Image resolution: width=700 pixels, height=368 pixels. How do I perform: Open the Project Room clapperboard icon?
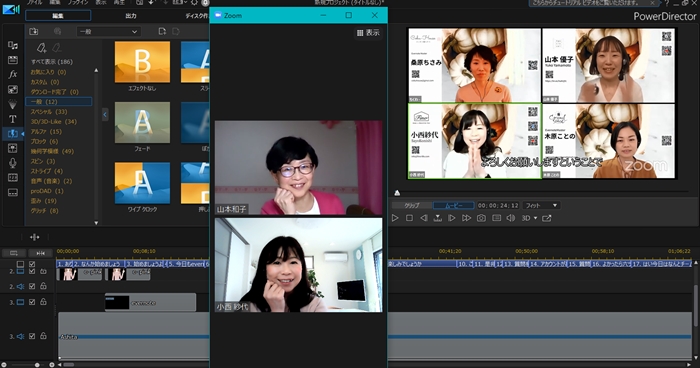click(x=13, y=60)
